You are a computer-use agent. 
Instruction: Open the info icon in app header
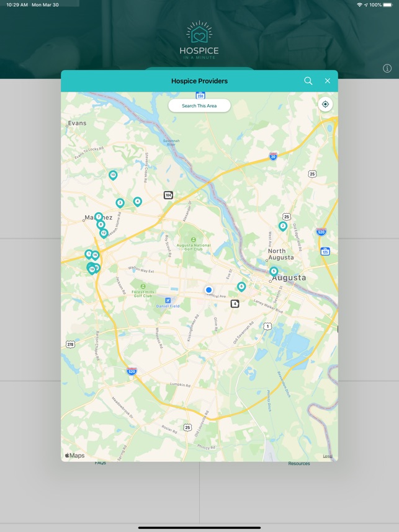tap(387, 68)
